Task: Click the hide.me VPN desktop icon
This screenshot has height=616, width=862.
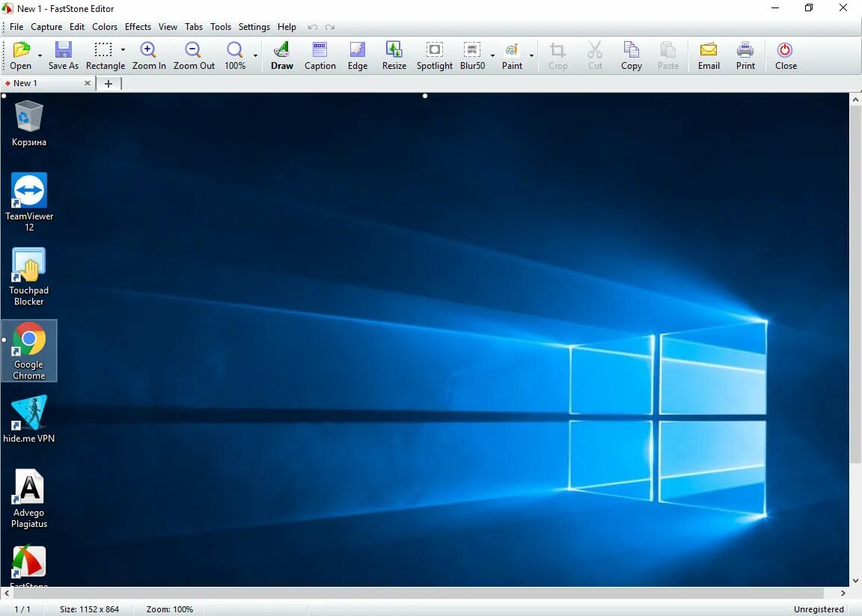Action: click(28, 418)
